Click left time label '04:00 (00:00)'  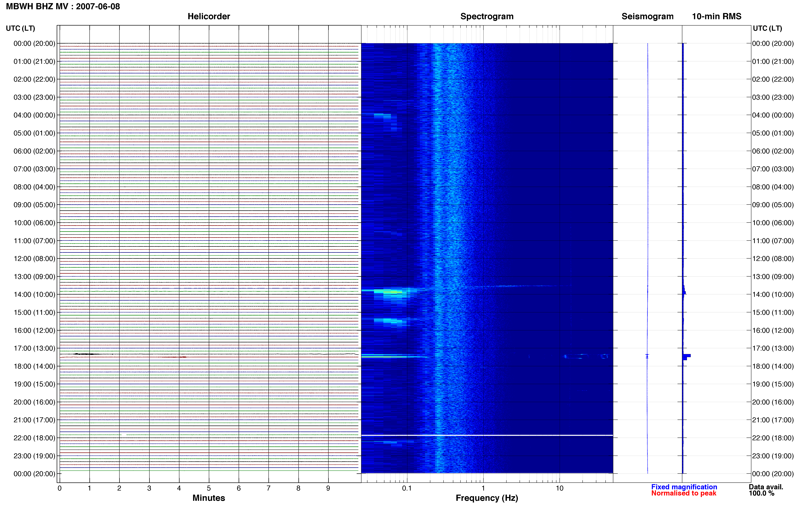pos(34,115)
